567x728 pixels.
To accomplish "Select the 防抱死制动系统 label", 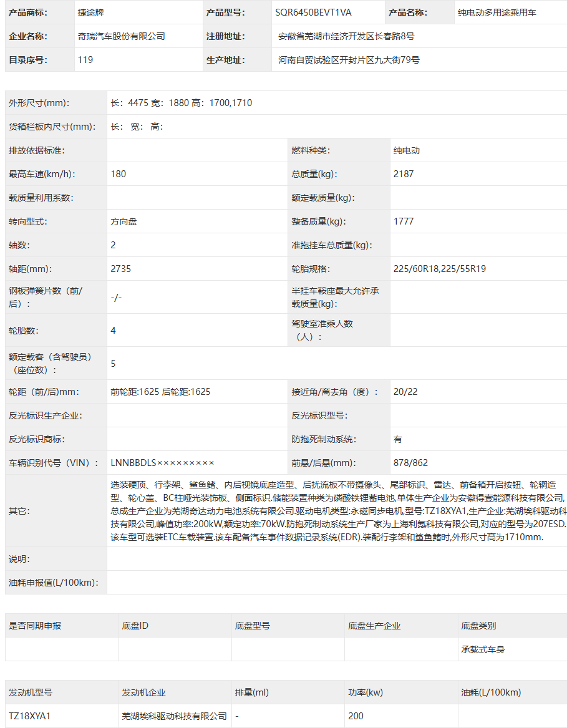I will [324, 439].
